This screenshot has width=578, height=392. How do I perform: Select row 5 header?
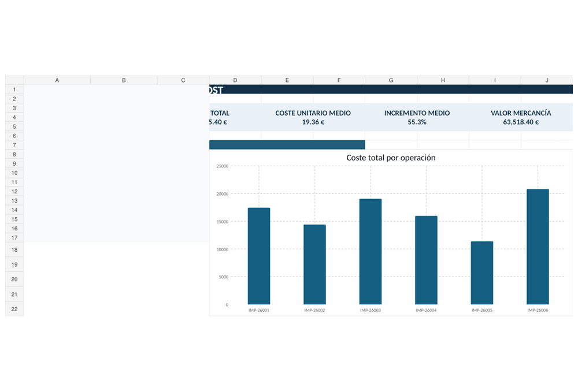14,126
